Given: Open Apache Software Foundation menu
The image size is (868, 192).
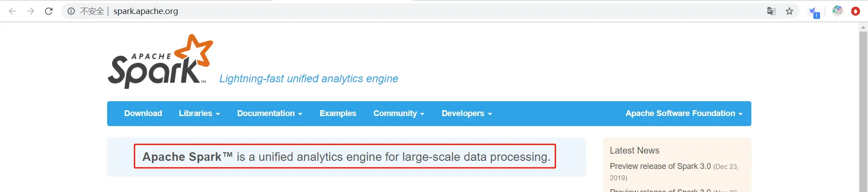Looking at the screenshot, I should [684, 113].
